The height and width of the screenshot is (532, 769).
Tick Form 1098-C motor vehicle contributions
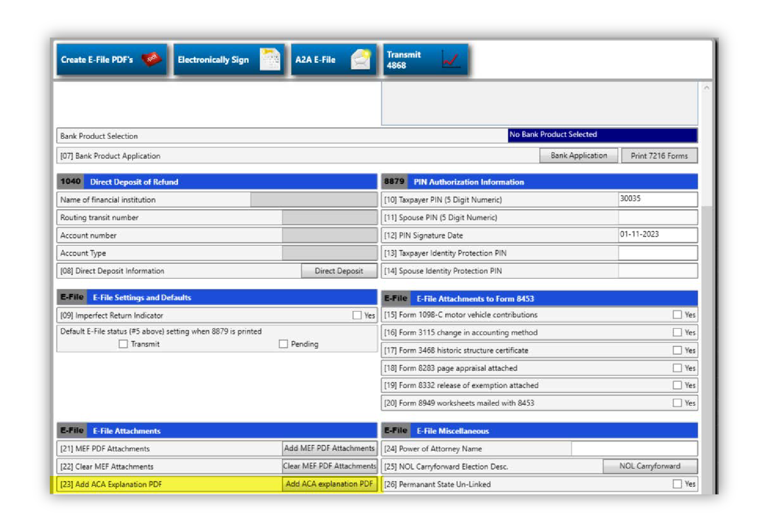click(x=677, y=314)
